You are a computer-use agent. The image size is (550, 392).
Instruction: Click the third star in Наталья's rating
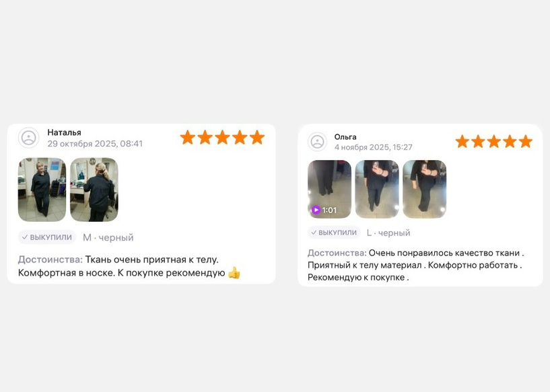[222, 137]
